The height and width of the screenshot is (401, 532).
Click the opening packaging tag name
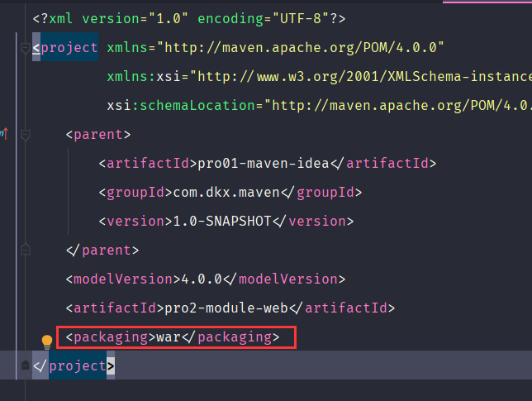111,337
